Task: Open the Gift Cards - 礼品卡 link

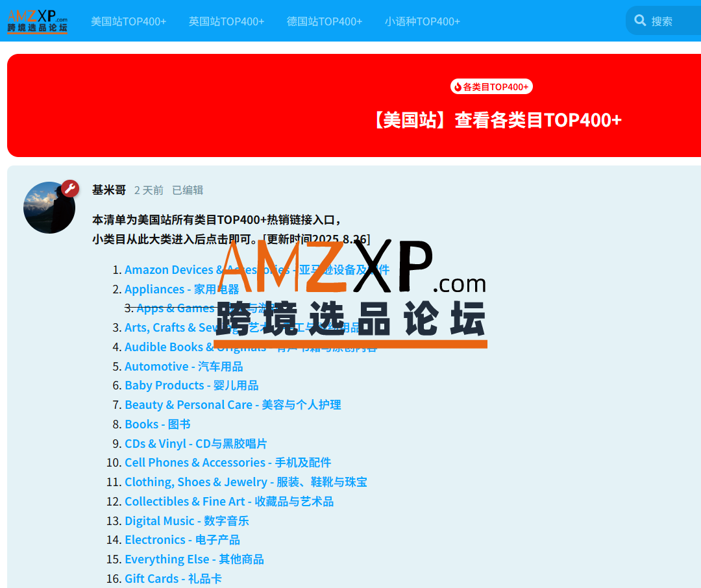Action: point(173,579)
